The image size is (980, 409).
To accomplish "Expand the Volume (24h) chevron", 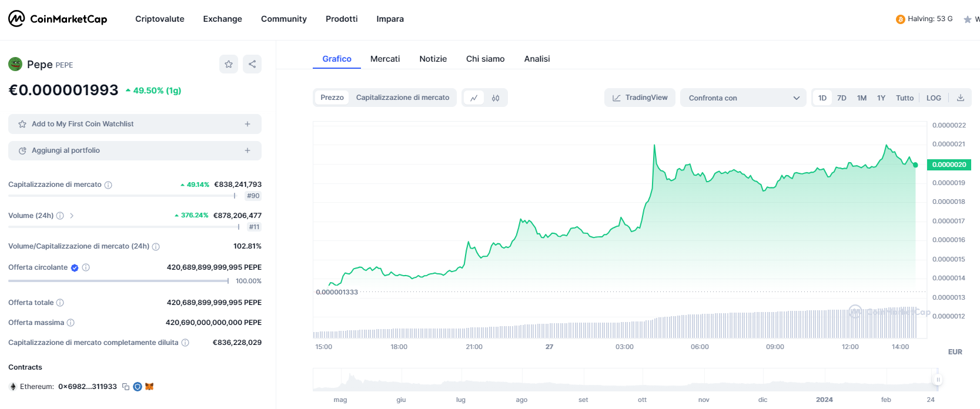I will click(72, 216).
